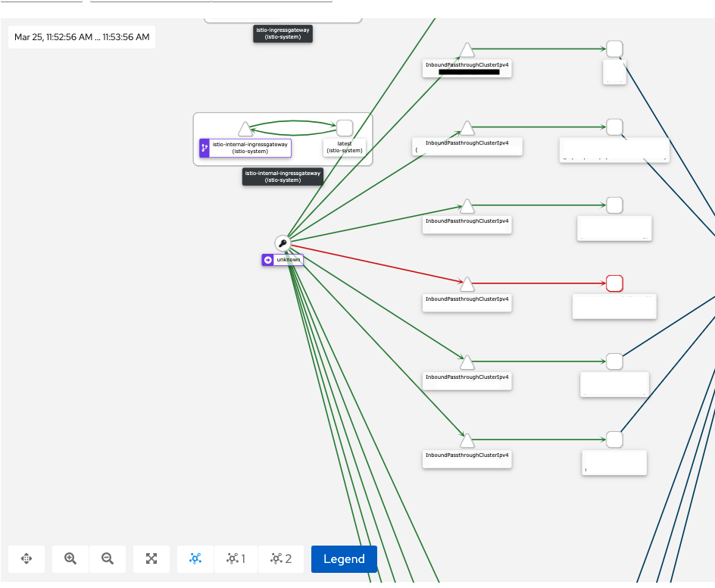This screenshot has height=588, width=715.
Task: Switch to graph layout 2
Action: 280,558
